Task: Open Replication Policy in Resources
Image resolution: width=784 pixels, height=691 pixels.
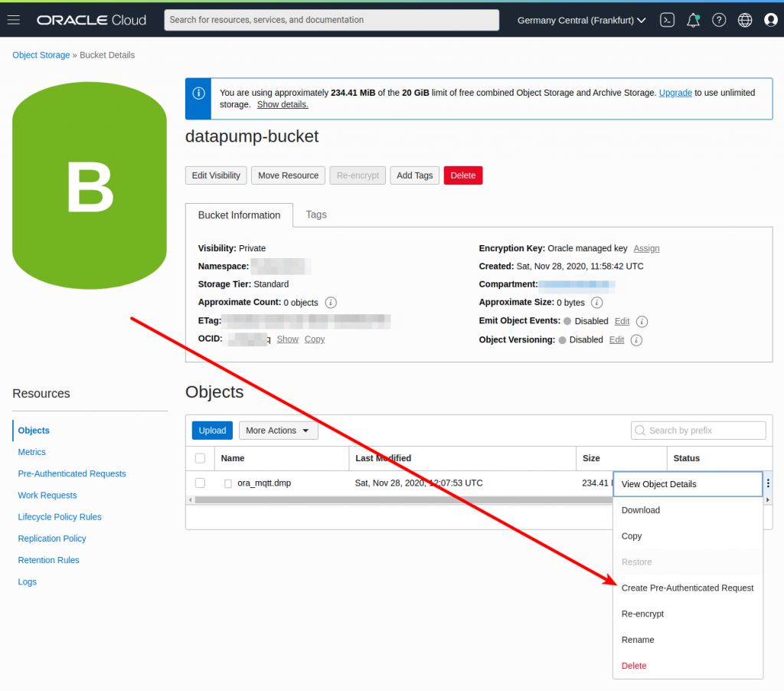Action: click(52, 539)
